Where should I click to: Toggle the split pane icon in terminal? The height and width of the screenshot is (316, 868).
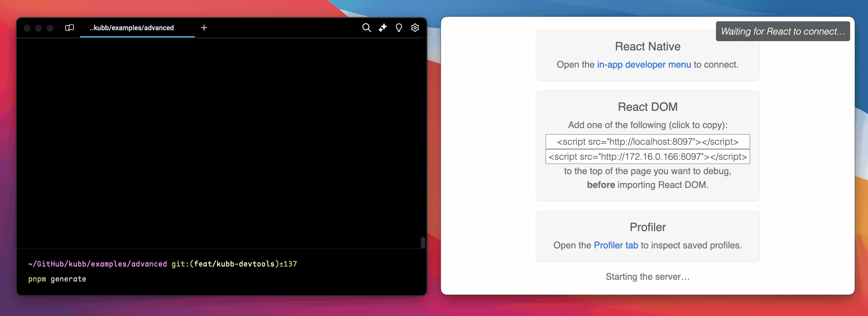(x=70, y=28)
